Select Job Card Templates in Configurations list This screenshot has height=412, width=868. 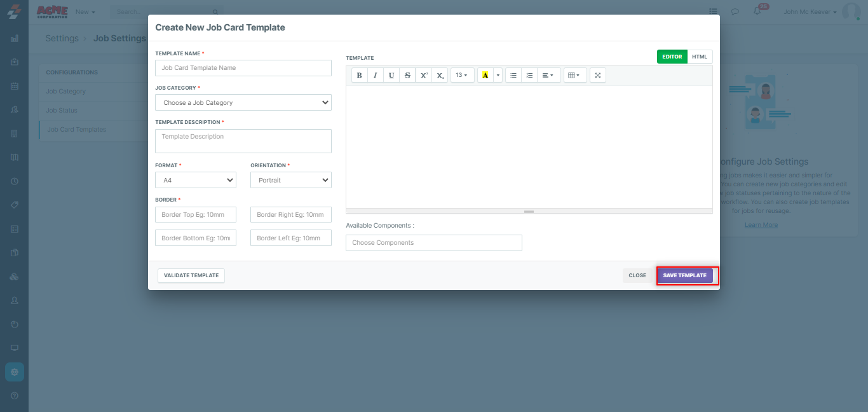(x=93, y=129)
